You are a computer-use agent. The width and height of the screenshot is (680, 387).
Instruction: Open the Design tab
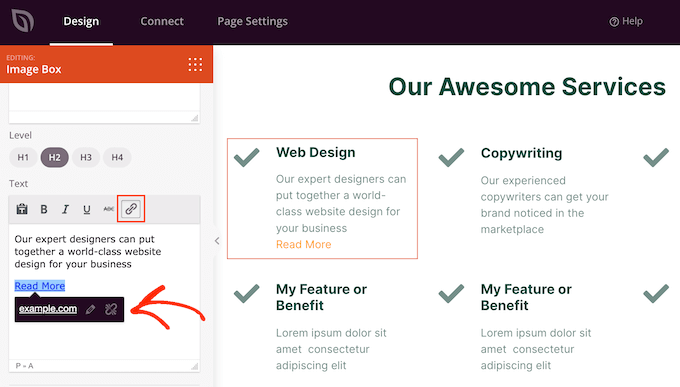point(81,21)
